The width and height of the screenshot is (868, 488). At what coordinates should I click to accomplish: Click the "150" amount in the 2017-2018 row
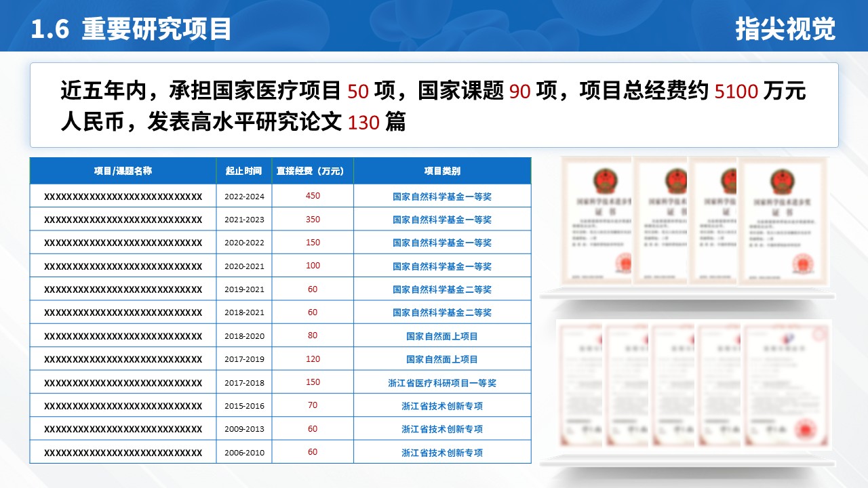[313, 382]
